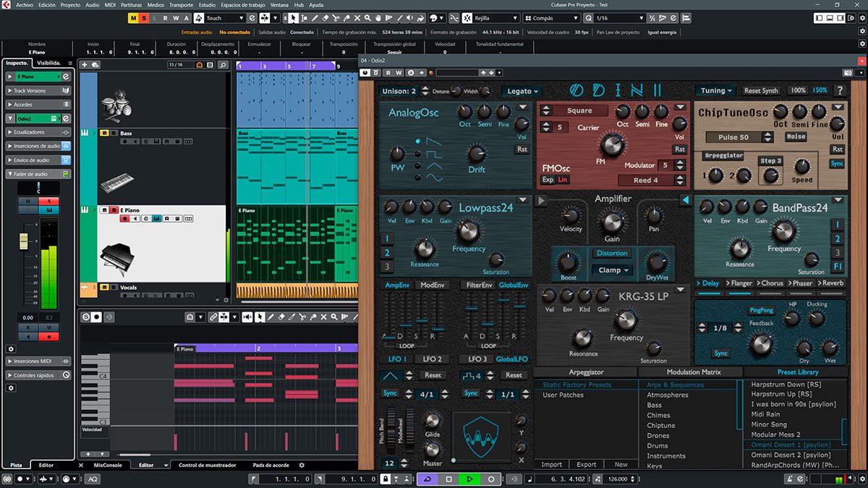
Task: Click the Reset Synth button
Action: (x=761, y=90)
